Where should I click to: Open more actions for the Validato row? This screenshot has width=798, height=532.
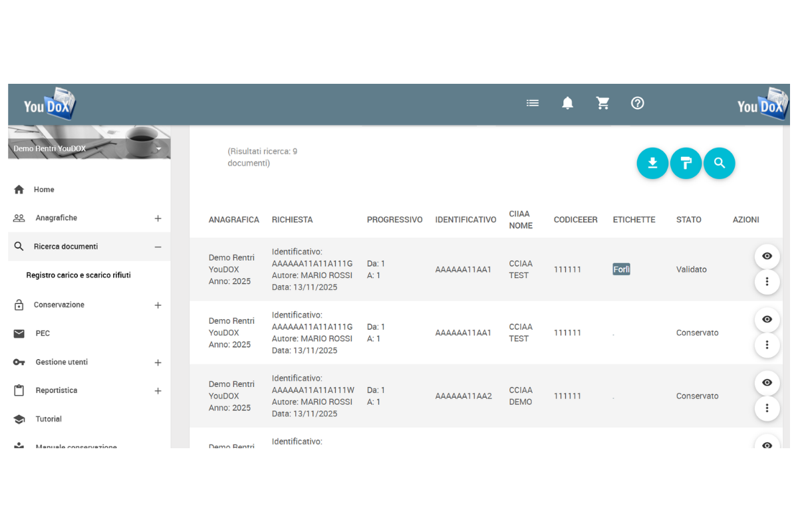click(x=767, y=282)
